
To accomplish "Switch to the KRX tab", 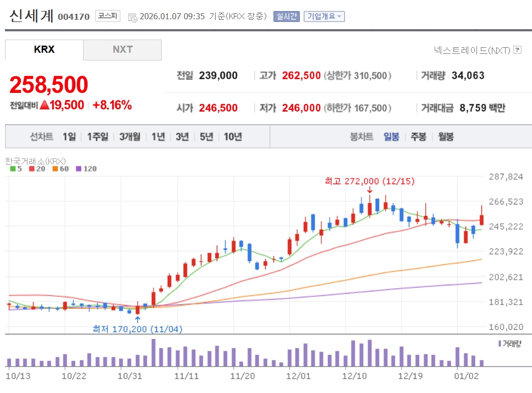I will (44, 49).
